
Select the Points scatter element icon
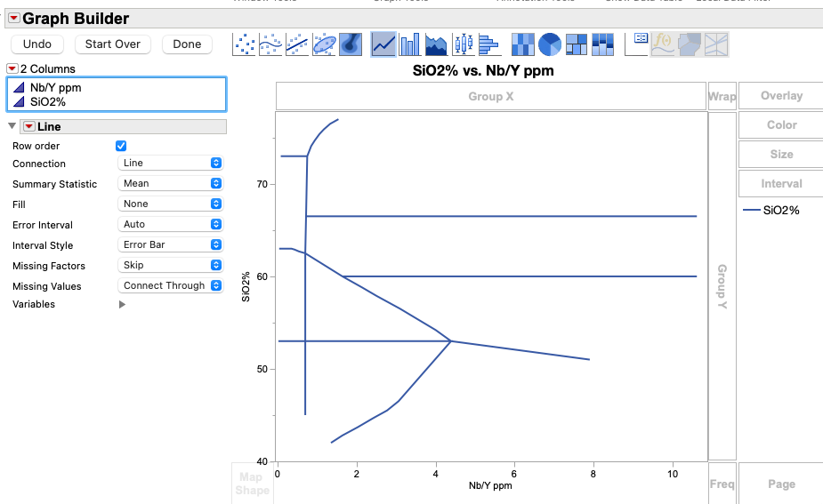point(244,44)
